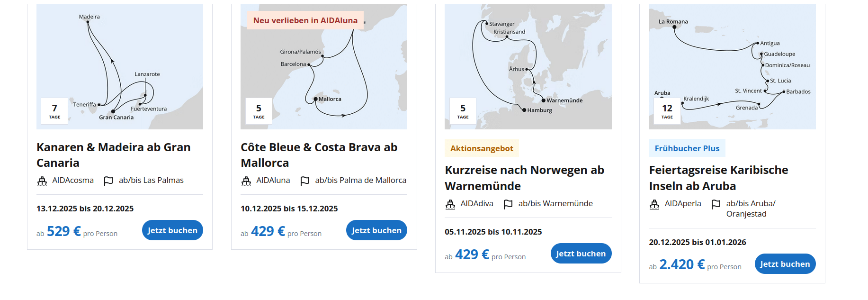868x300 pixels.
Task: Book the Norwegen Kurzreise for 429 €
Action: click(581, 254)
